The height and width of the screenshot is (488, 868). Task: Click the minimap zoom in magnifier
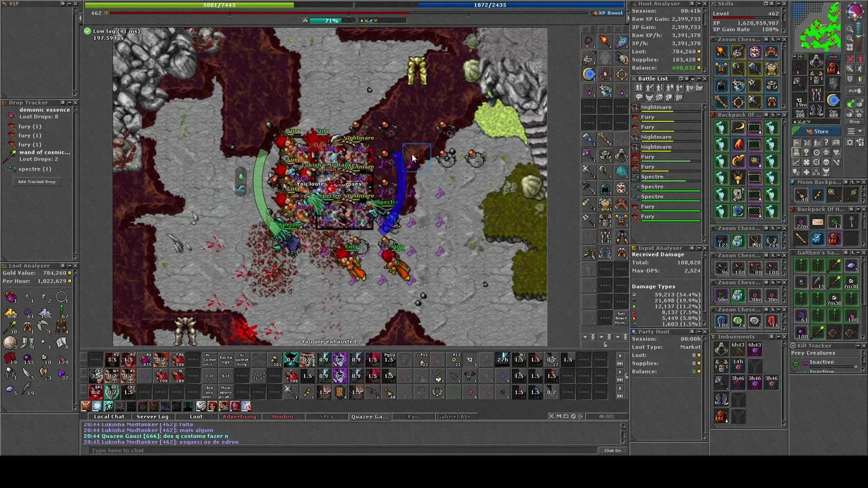(x=850, y=38)
